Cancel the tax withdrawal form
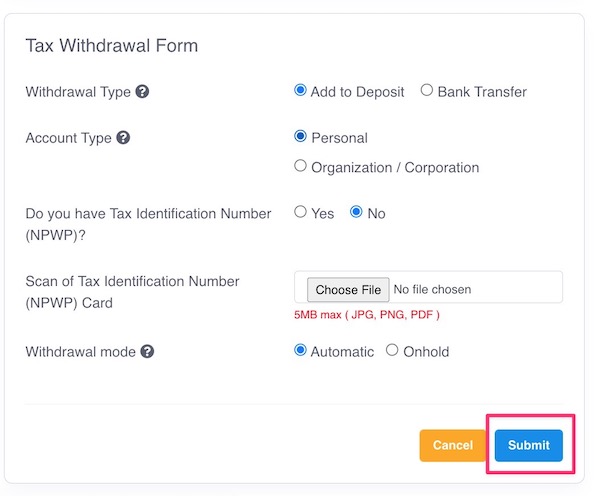Image resolution: width=600 pixels, height=496 pixels. [x=453, y=445]
